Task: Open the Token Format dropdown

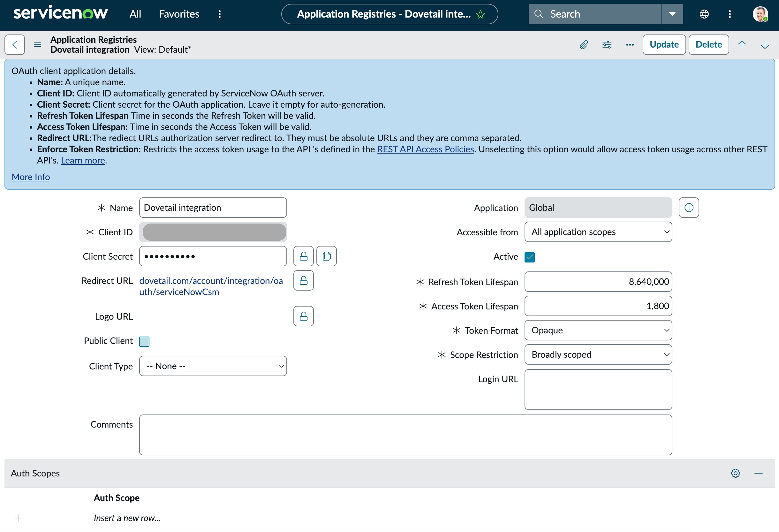Action: (598, 330)
